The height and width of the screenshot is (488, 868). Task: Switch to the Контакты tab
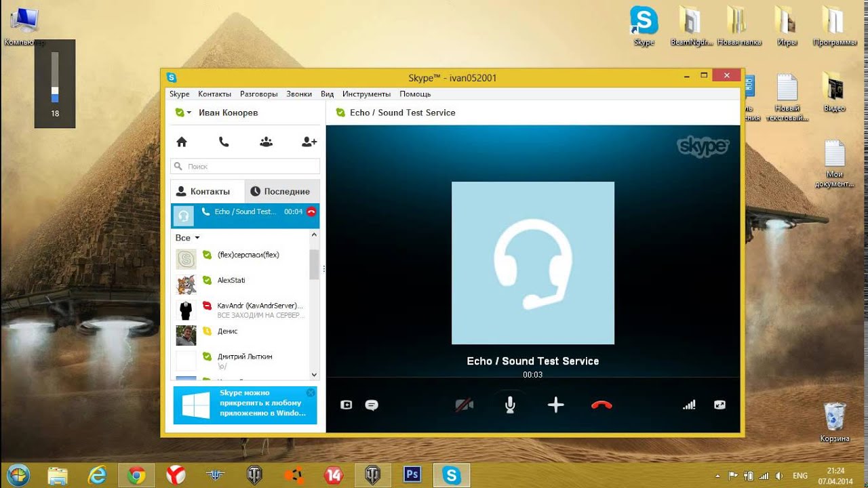pyautogui.click(x=208, y=191)
